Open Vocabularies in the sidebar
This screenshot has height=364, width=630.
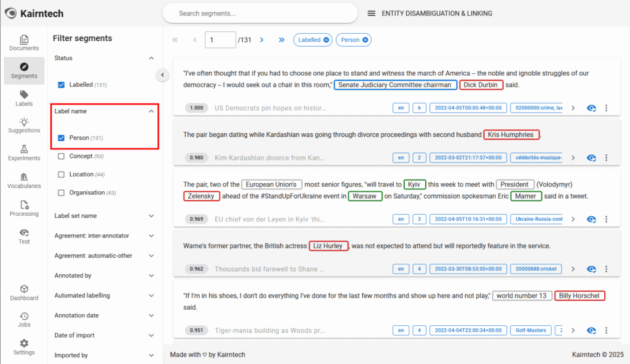click(x=24, y=180)
